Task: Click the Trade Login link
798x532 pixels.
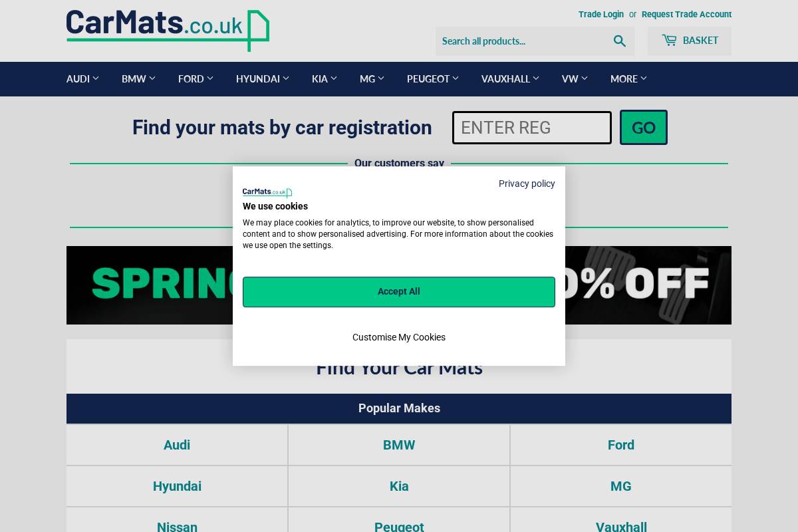Action: [x=600, y=14]
